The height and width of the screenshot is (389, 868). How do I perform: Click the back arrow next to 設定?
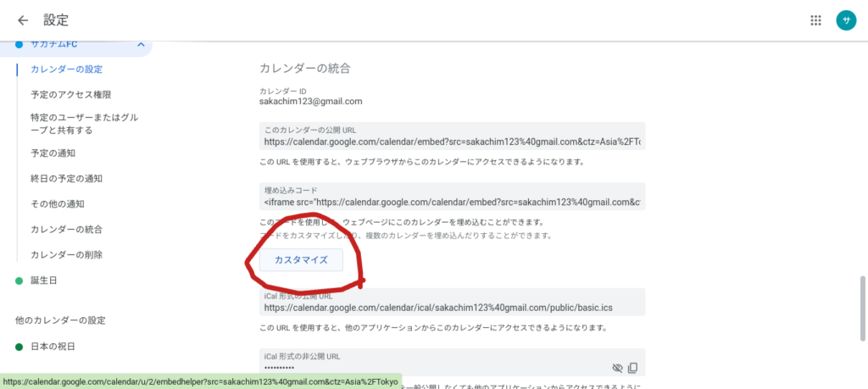tap(23, 20)
